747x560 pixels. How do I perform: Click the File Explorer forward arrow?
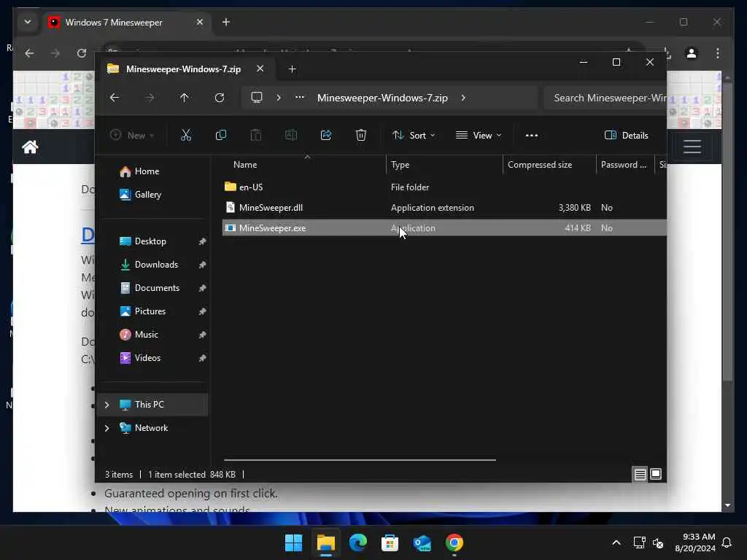[x=150, y=98]
